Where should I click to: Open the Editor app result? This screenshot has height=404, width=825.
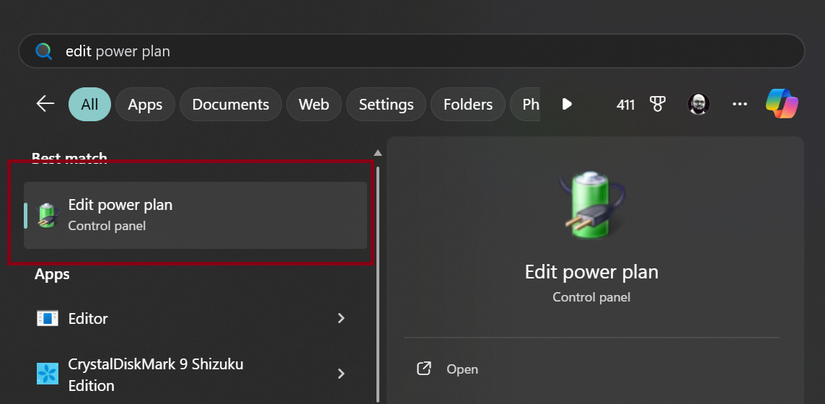195,318
